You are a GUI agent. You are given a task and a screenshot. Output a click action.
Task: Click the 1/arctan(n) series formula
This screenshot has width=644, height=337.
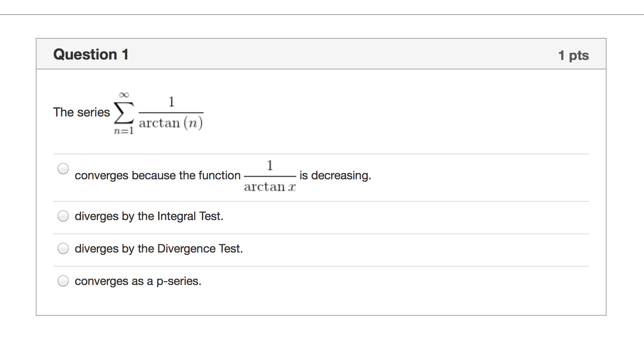point(158,113)
